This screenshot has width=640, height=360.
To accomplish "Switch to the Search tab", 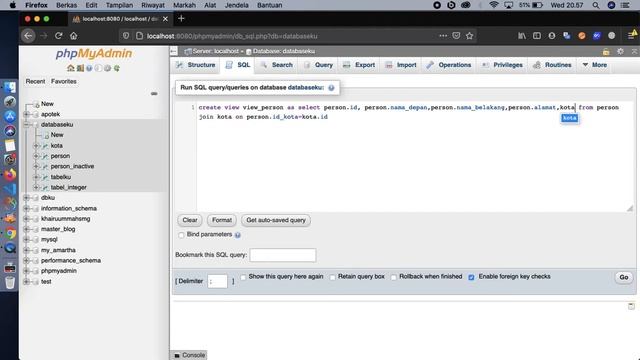I will click(276, 65).
